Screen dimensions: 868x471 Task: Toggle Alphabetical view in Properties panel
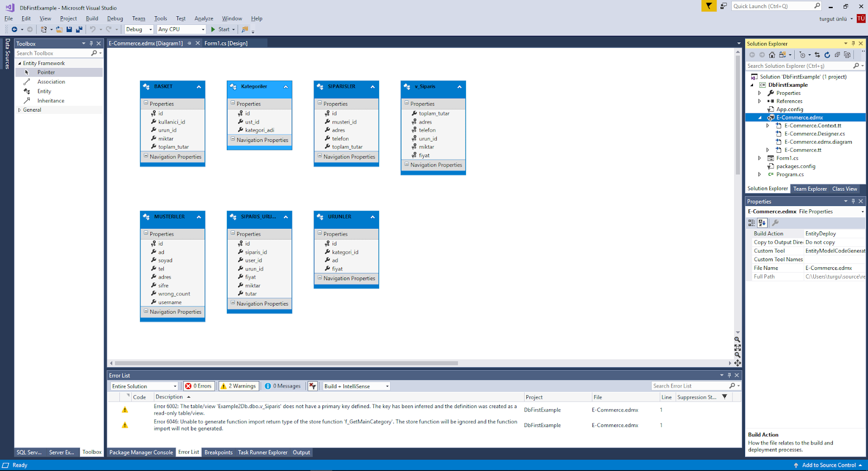pyautogui.click(x=762, y=223)
